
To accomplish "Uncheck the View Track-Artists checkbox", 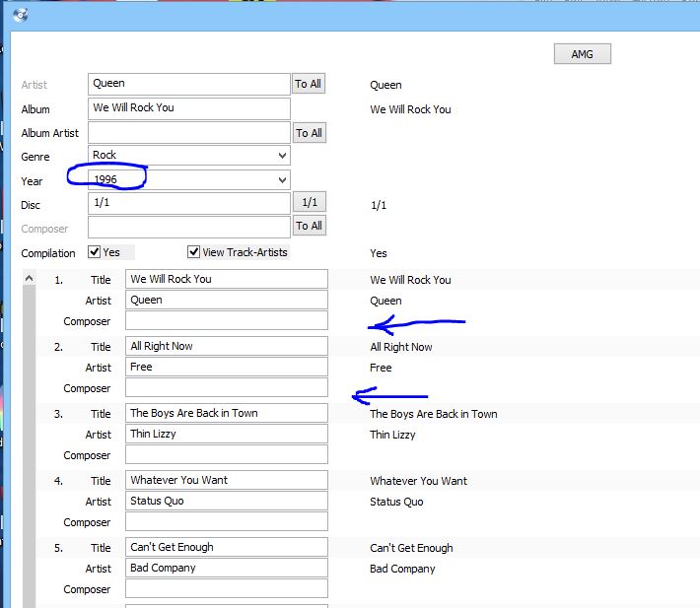I will (194, 252).
